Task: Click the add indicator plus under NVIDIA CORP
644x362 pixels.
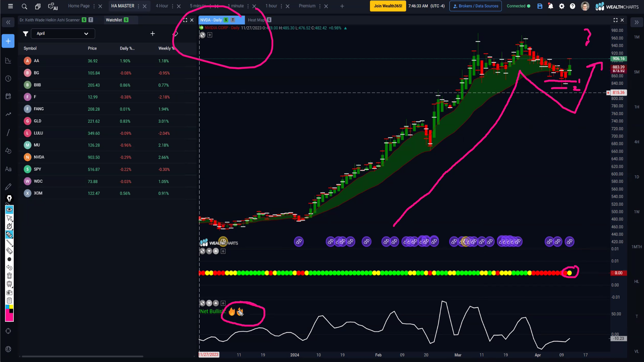Action: [210, 35]
